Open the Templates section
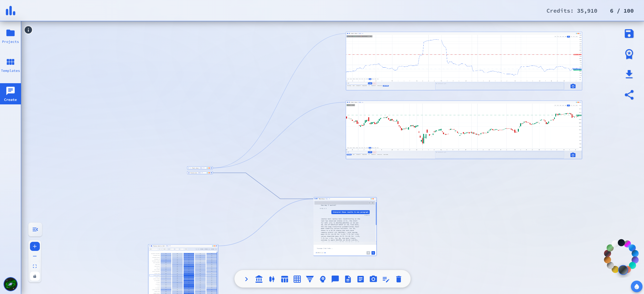The height and width of the screenshot is (294, 644). tap(10, 65)
